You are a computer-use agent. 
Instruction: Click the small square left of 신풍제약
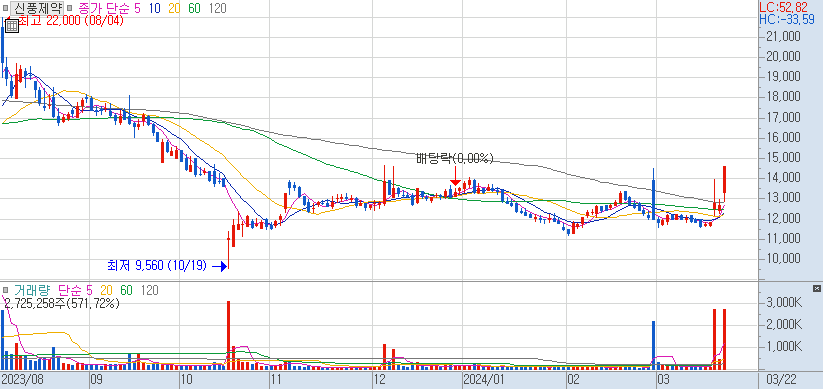tap(6, 8)
